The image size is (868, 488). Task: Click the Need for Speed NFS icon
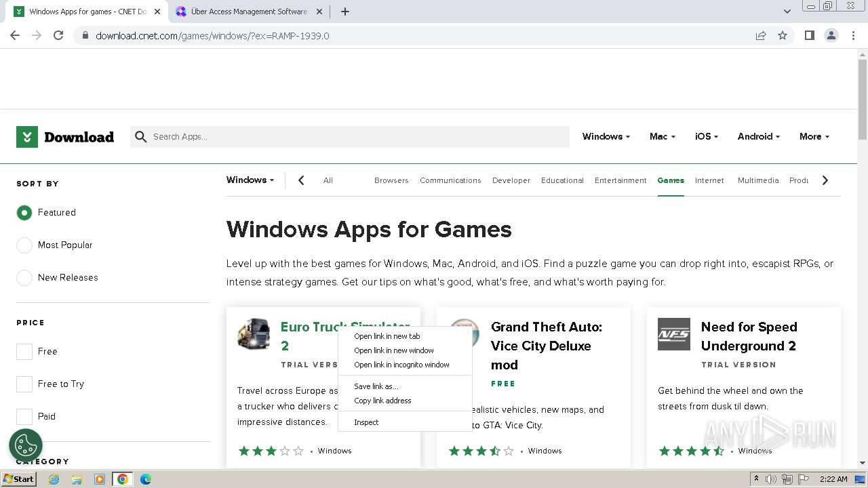pos(674,334)
